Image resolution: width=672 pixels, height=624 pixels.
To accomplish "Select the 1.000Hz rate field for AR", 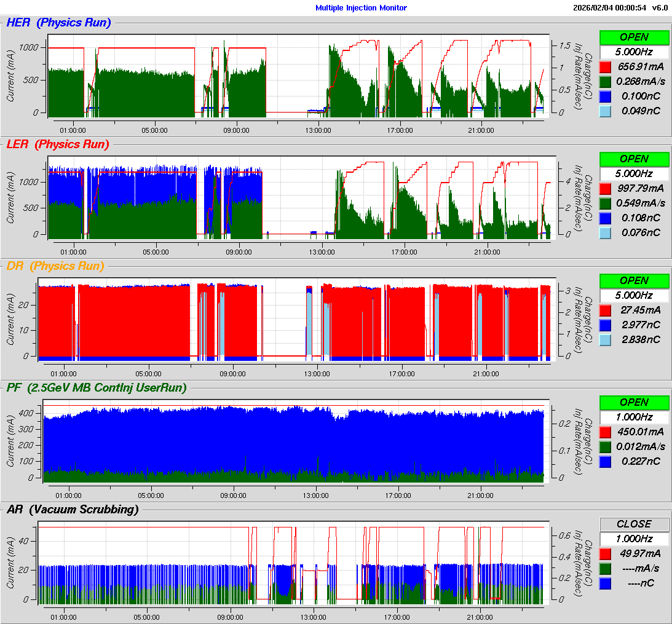I will pyautogui.click(x=634, y=539).
